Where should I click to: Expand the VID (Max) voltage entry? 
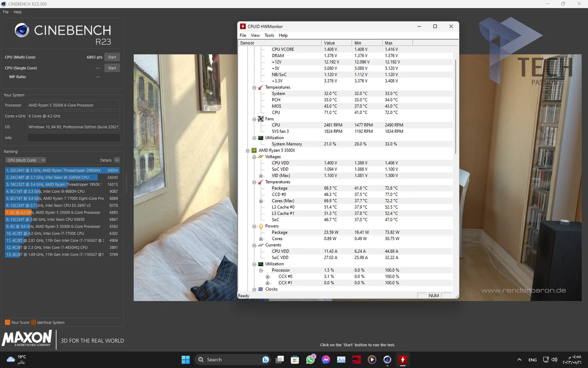click(261, 176)
